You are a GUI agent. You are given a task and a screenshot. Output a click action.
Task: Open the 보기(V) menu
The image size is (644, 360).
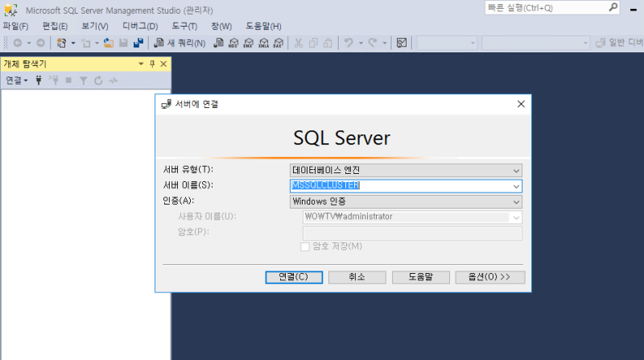(x=95, y=26)
